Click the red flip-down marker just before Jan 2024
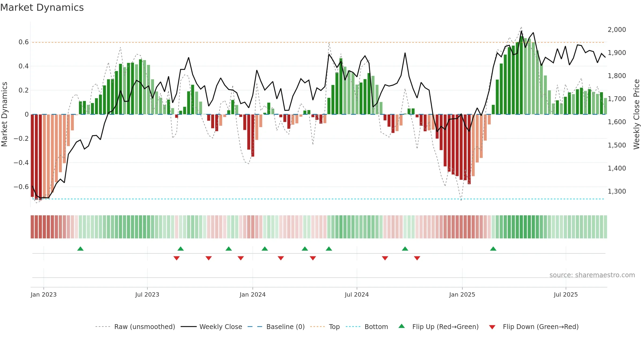This screenshot has height=362, width=644. [241, 258]
